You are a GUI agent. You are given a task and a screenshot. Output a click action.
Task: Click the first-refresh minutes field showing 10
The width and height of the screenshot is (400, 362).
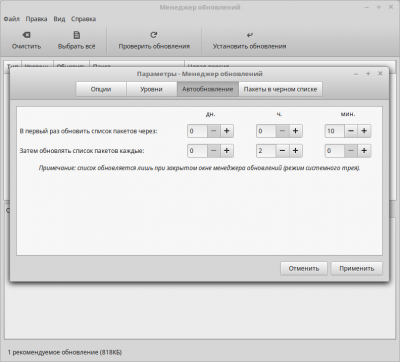tap(335, 131)
